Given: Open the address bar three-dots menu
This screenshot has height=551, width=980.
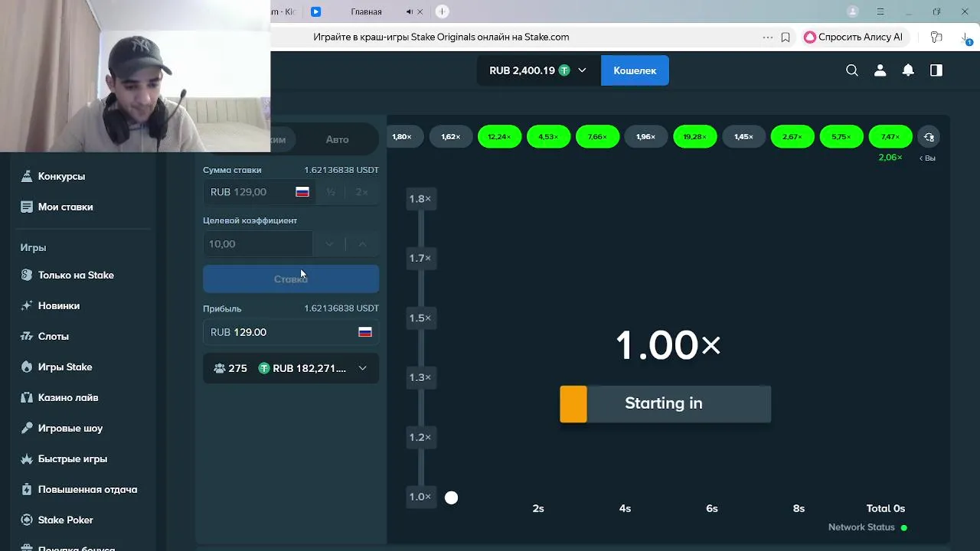Looking at the screenshot, I should pyautogui.click(x=767, y=37).
